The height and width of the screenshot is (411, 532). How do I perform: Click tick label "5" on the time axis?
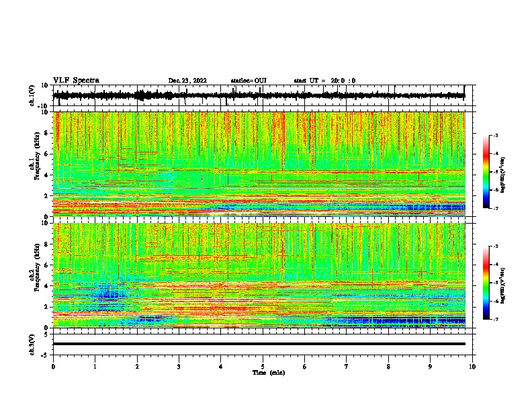click(263, 367)
